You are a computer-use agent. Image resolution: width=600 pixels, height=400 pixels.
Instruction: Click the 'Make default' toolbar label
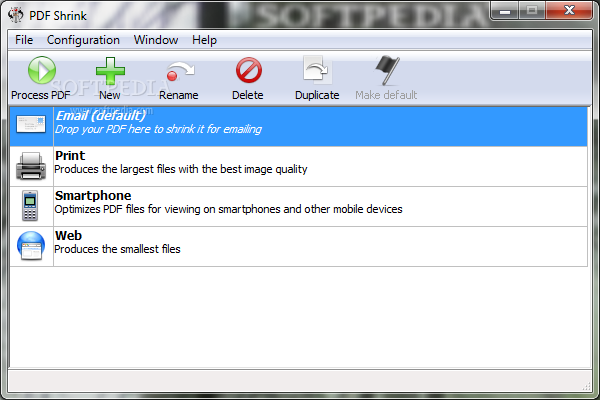386,95
